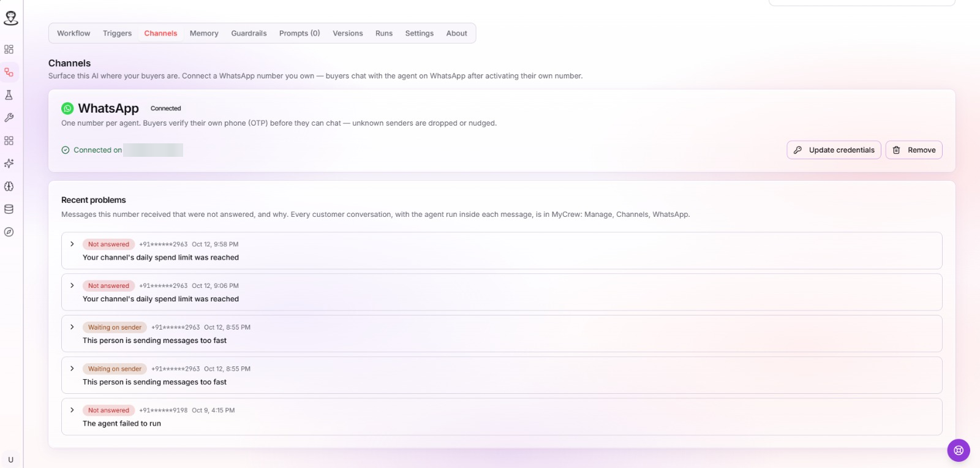Click the trash icon in Remove button
Screen dimensions: 980x468
pyautogui.click(x=896, y=150)
